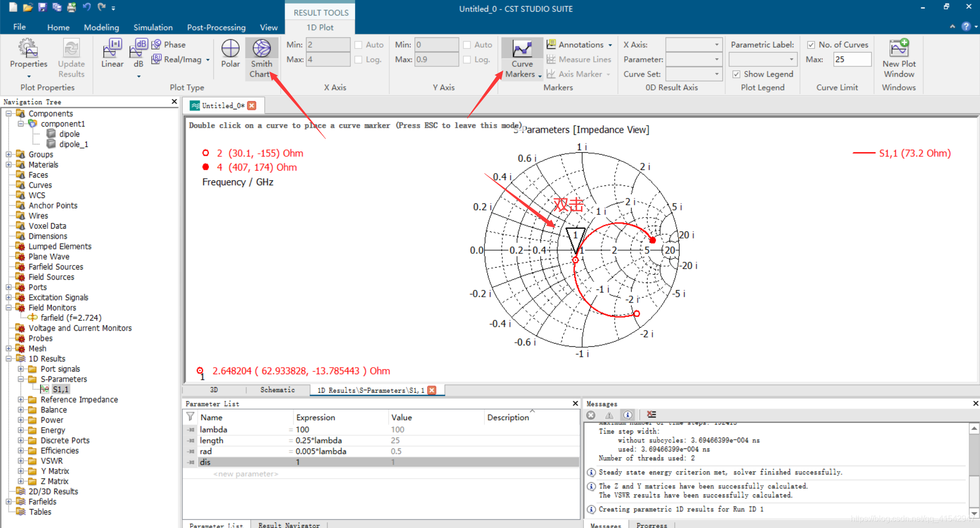Switch to Polar plot
The image size is (980, 528).
pos(230,54)
